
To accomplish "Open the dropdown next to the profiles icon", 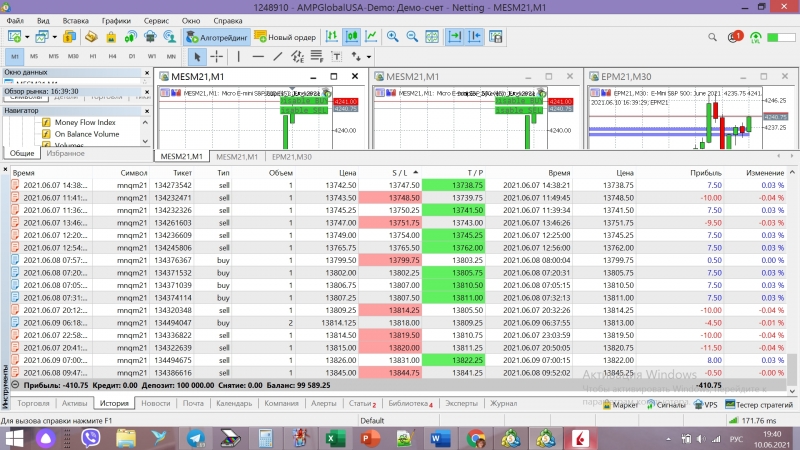I will coord(55,37).
